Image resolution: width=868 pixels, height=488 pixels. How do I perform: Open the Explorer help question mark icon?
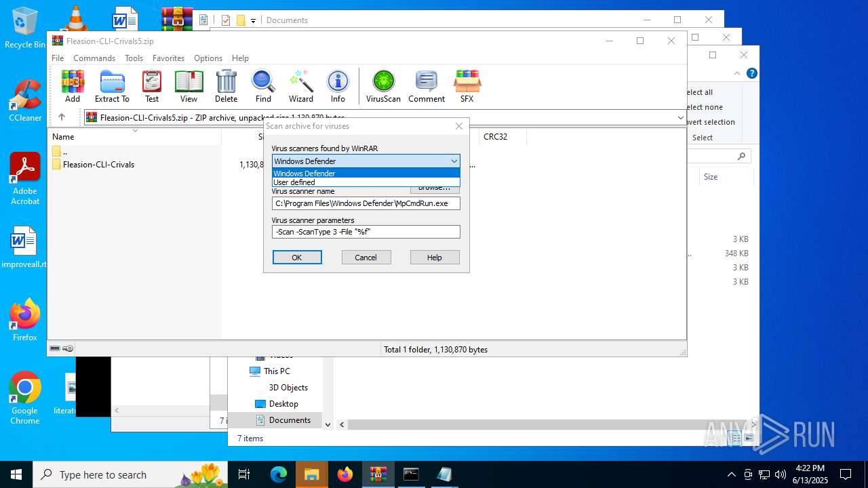coord(752,73)
